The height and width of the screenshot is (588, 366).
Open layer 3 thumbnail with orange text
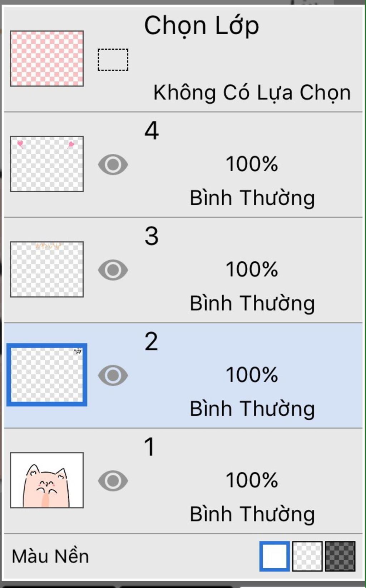click(x=47, y=269)
